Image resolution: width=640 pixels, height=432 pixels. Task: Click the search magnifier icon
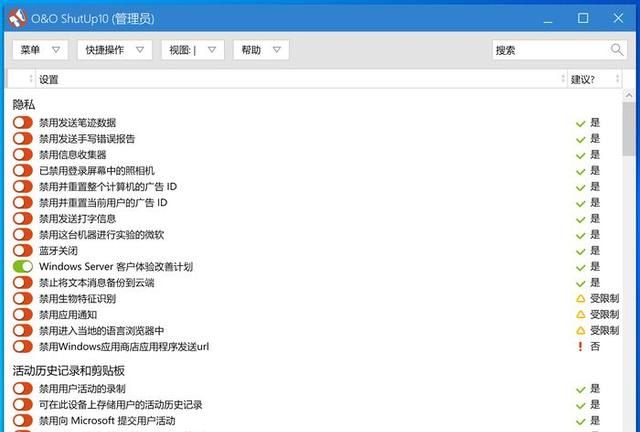click(617, 50)
